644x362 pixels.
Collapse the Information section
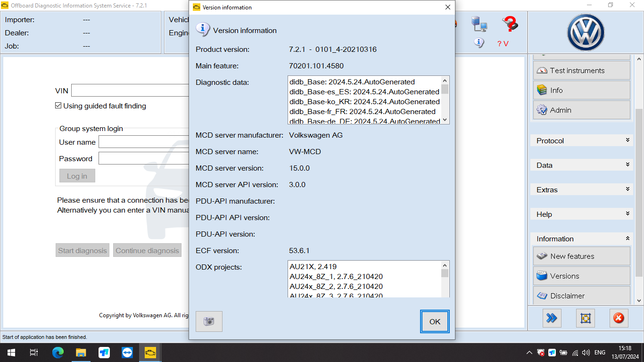pyautogui.click(x=581, y=239)
